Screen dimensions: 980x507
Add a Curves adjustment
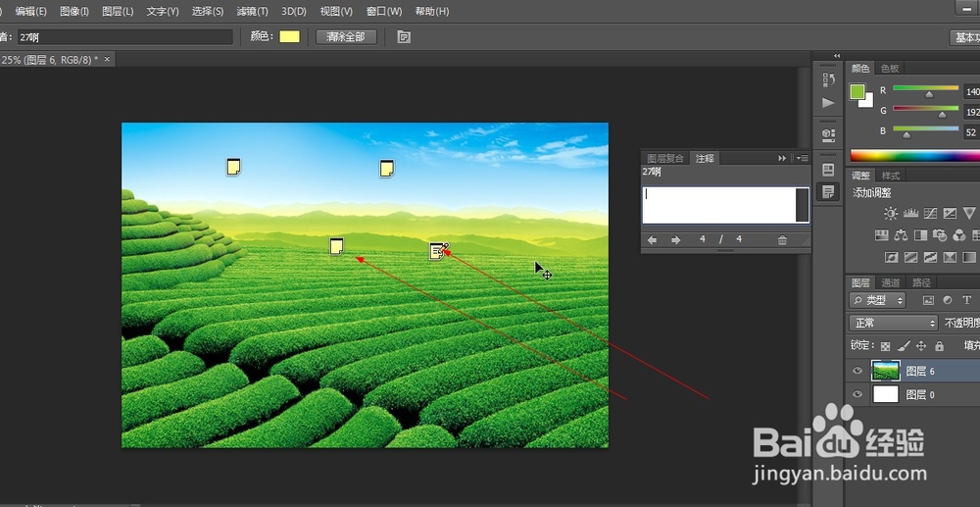pyautogui.click(x=931, y=213)
